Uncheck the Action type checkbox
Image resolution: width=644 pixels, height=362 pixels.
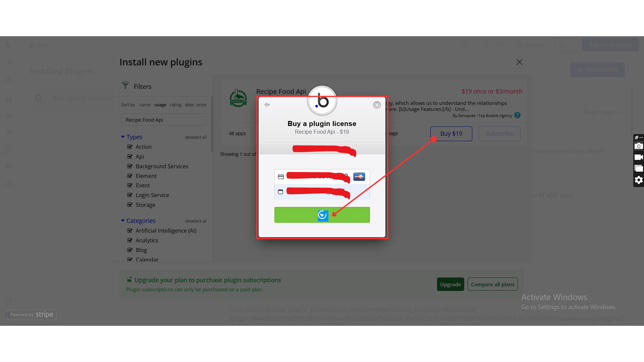click(x=130, y=147)
